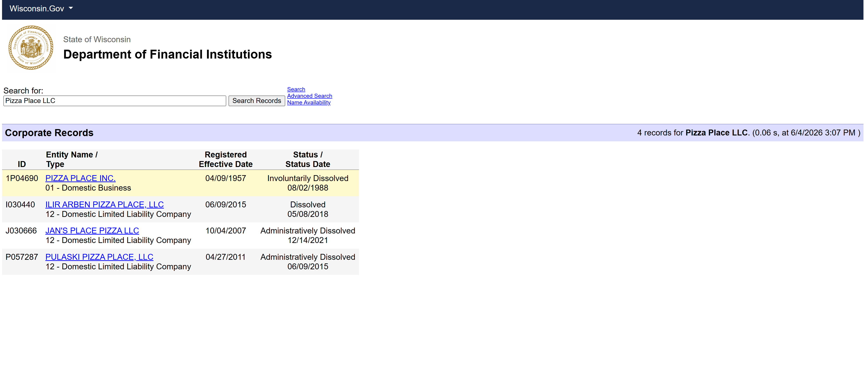Image resolution: width=868 pixels, height=373 pixels.
Task: Open ILIR ARBEN PIZZA PLACE, LLC record
Action: (104, 204)
